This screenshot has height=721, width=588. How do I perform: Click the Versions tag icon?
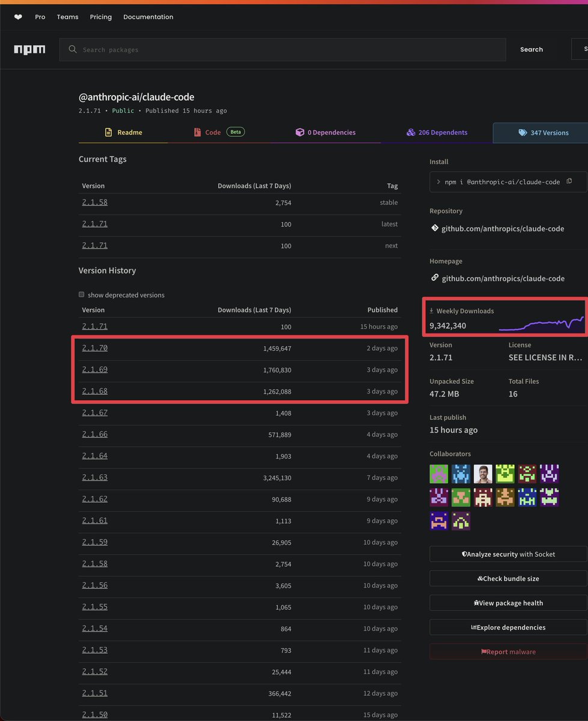pyautogui.click(x=523, y=133)
